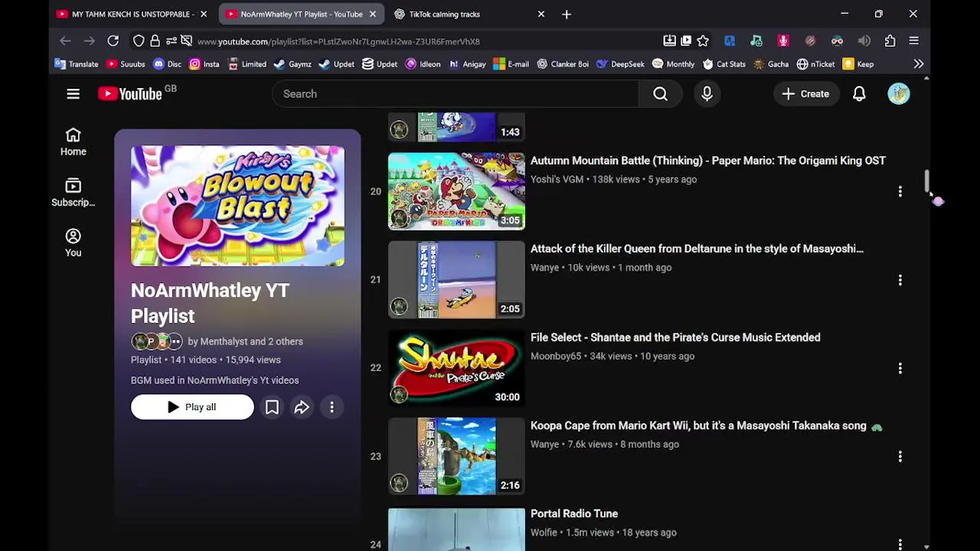Open options for File Select Shantae video
Viewport: 980px width, 551px height.
tap(900, 368)
